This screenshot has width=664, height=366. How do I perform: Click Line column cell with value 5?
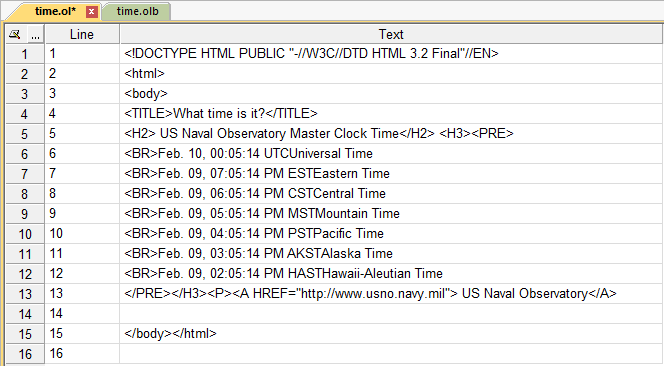pyautogui.click(x=82, y=134)
